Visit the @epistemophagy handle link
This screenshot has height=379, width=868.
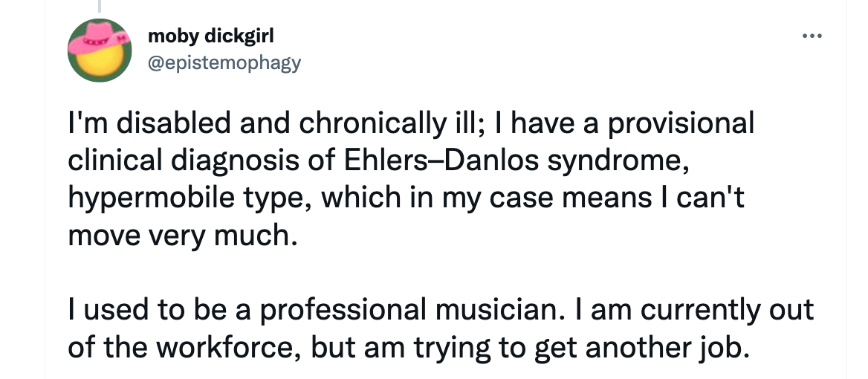224,62
